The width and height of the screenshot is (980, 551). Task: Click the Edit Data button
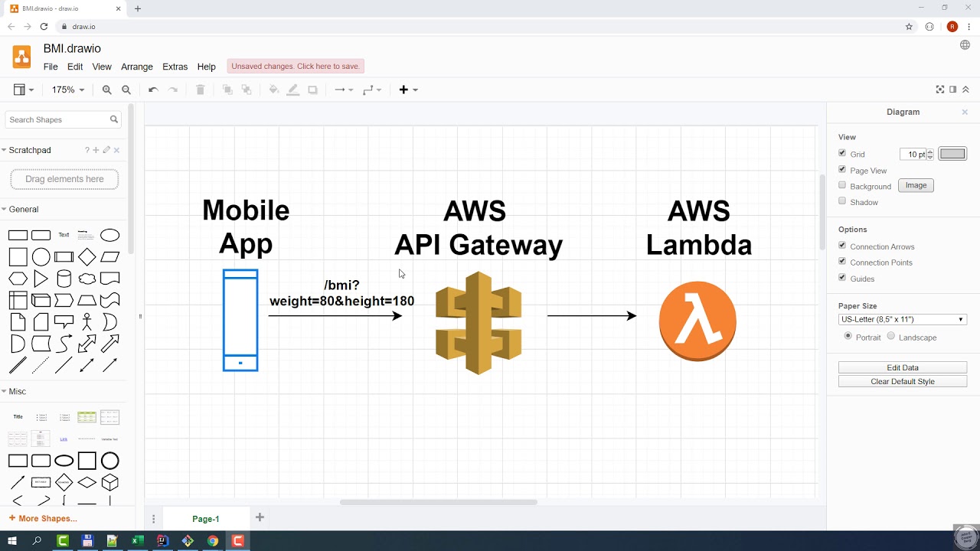coord(903,367)
